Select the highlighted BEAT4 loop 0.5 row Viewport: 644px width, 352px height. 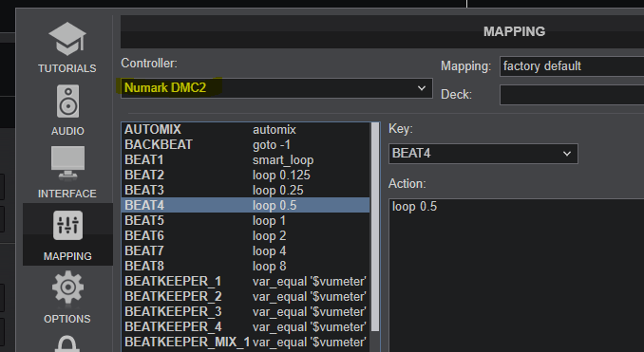click(x=246, y=205)
